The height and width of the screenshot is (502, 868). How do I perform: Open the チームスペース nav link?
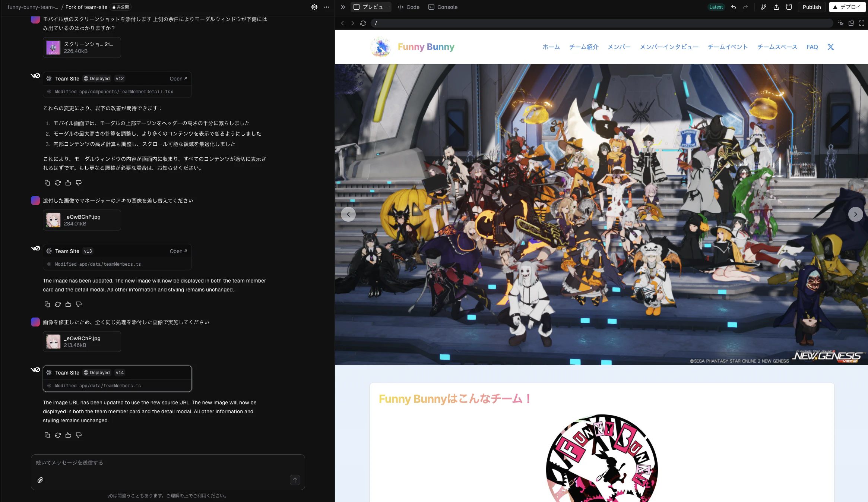(777, 47)
